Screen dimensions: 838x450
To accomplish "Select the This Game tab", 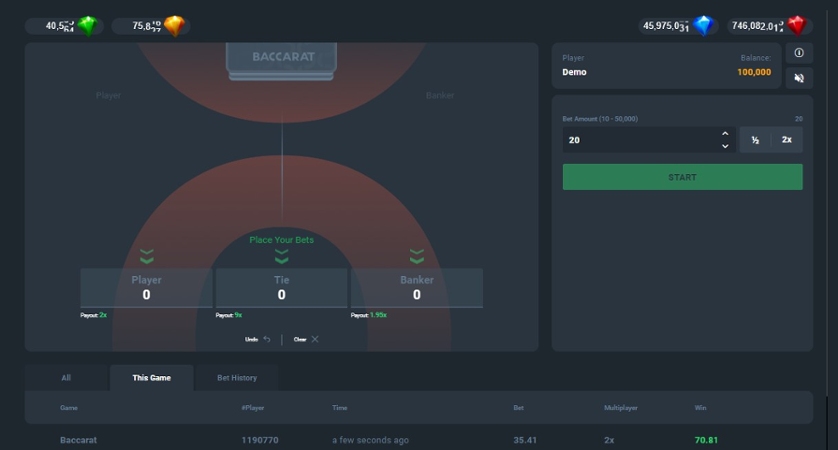I will point(151,378).
